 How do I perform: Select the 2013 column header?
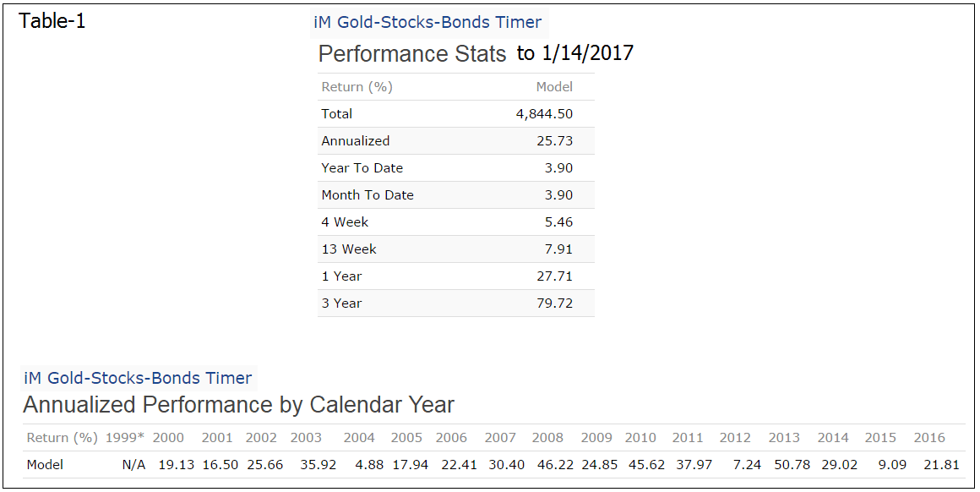(784, 438)
